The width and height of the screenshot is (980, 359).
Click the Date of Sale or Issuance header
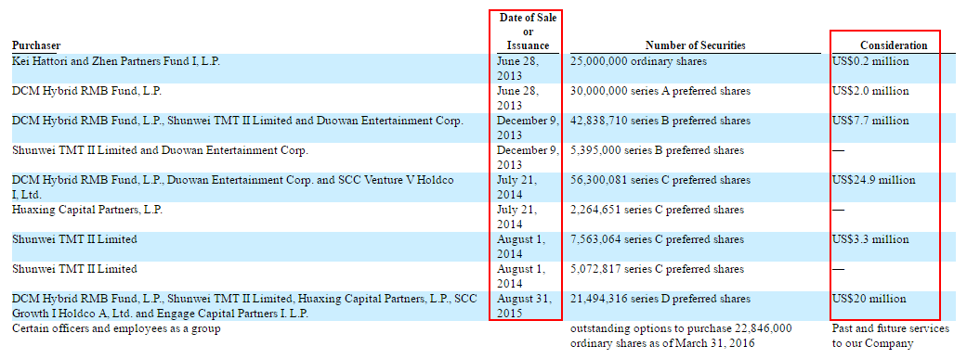(529, 32)
